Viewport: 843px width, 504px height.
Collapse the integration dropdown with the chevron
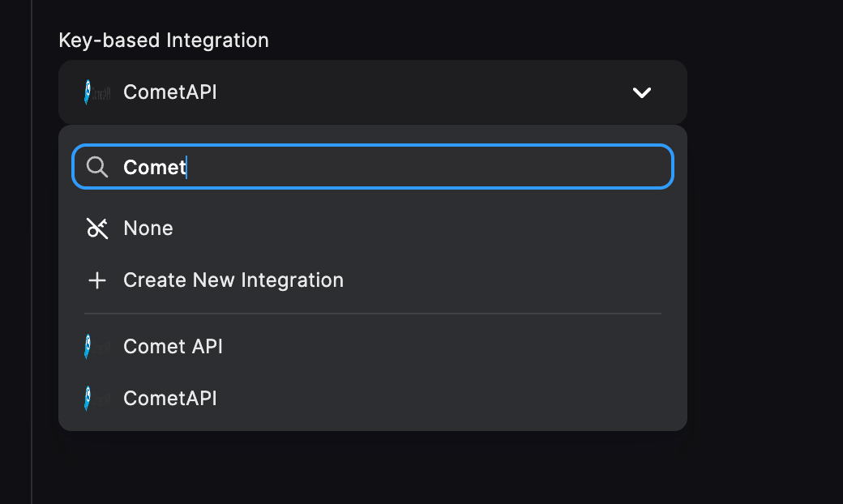[x=642, y=92]
